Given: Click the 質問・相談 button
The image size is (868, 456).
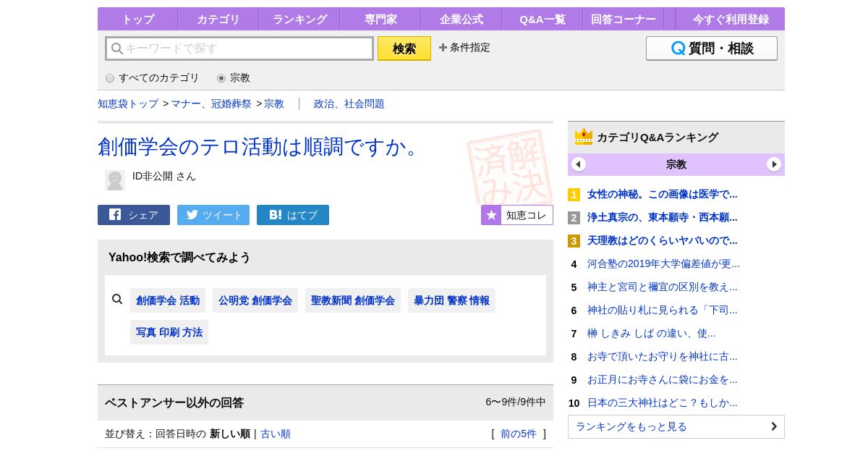Looking at the screenshot, I should pyautogui.click(x=711, y=48).
